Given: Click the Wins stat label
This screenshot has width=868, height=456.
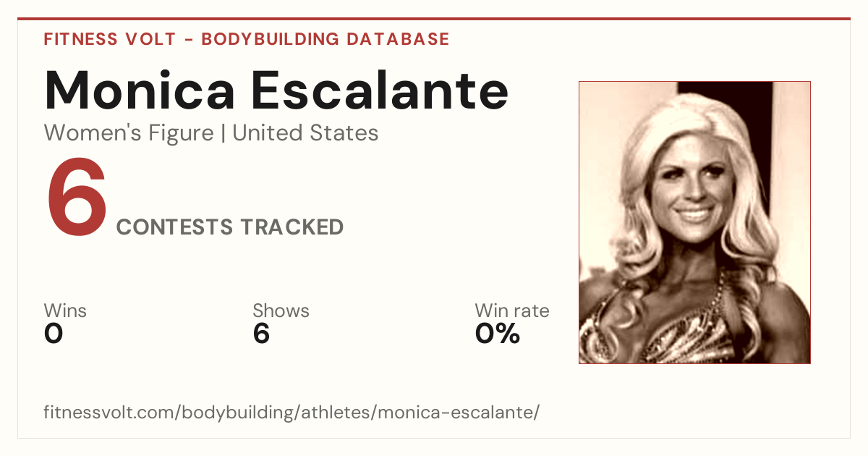Looking at the screenshot, I should 65,311.
